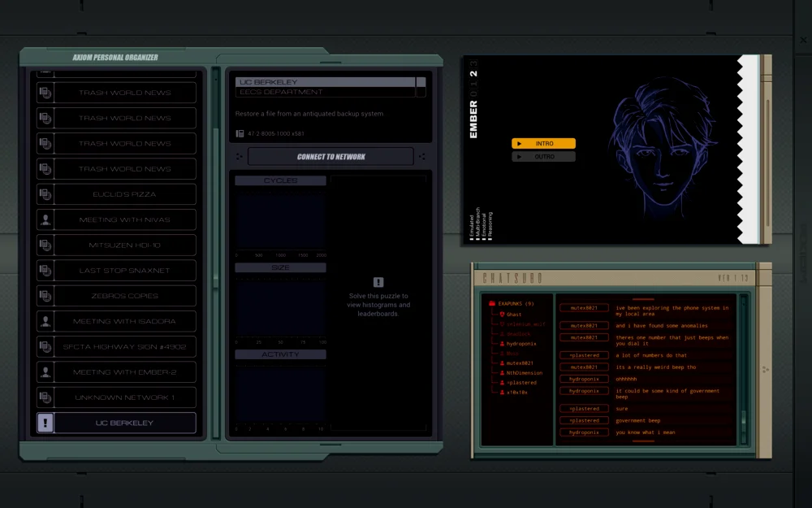
Task: Connect to network for UC Berkeley
Action: [x=330, y=157]
